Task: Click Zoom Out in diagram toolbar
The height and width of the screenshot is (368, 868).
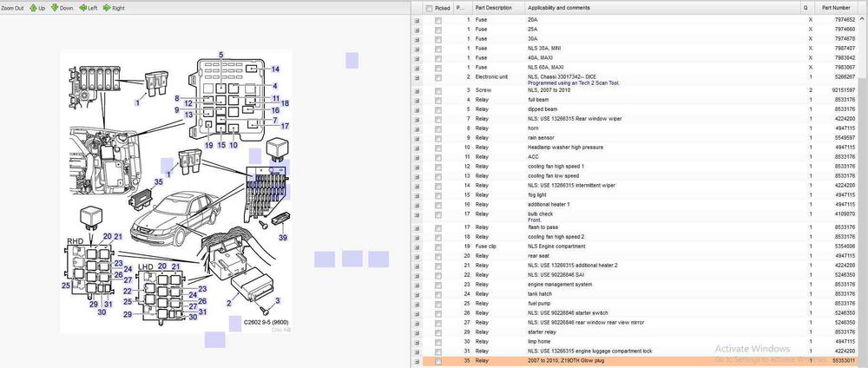Action: [12, 8]
